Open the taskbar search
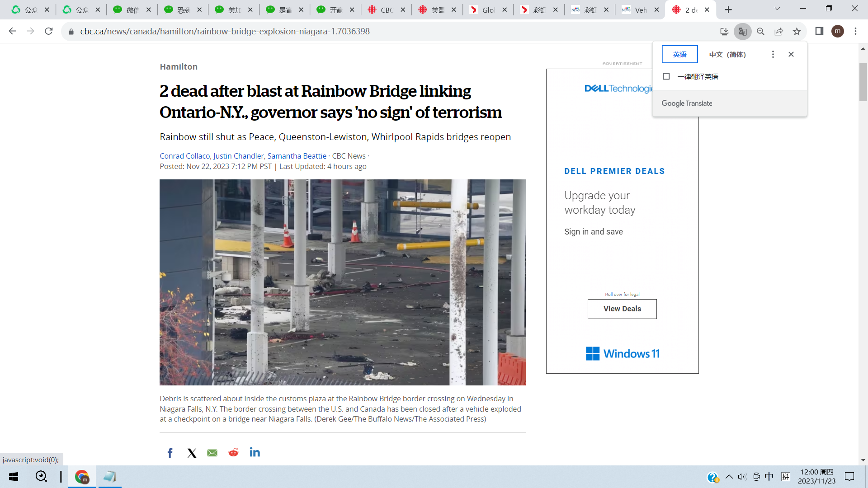Screen dimensions: 868x488 [41, 476]
